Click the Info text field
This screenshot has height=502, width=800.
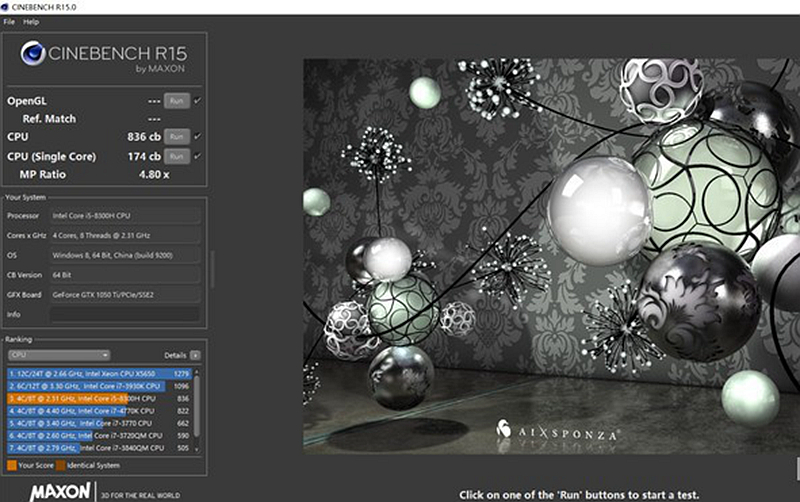(x=125, y=314)
